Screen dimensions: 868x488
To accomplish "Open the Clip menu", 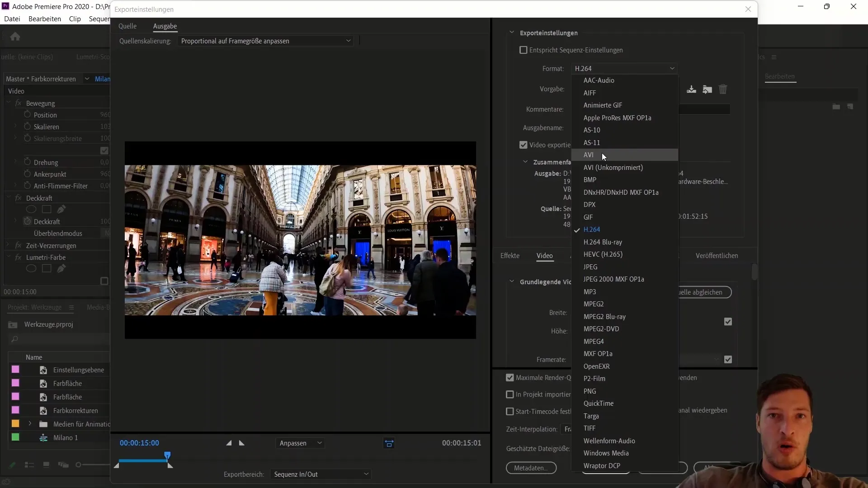I will point(75,19).
